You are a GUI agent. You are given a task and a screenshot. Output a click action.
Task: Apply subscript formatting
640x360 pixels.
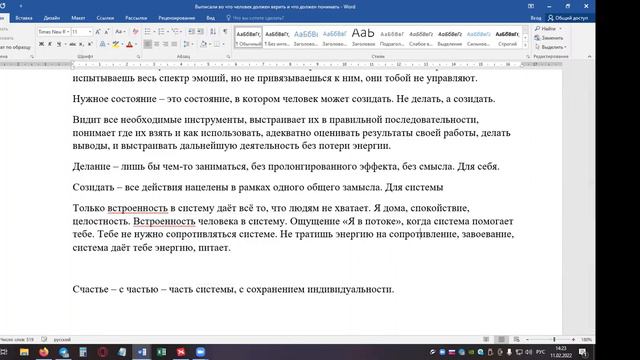pos(81,44)
